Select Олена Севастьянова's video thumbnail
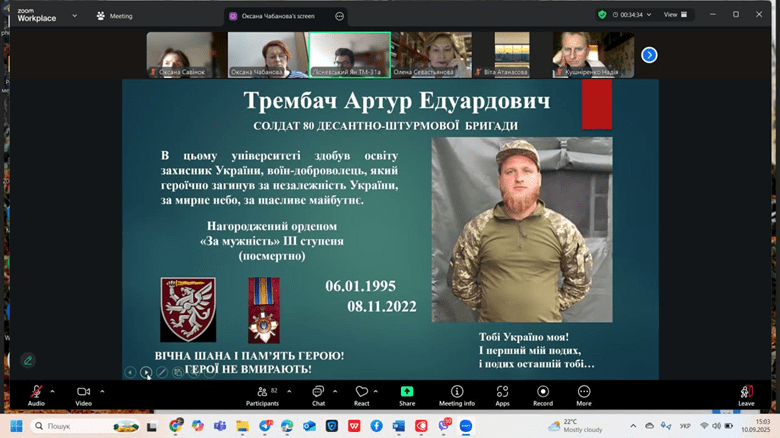 click(430, 54)
